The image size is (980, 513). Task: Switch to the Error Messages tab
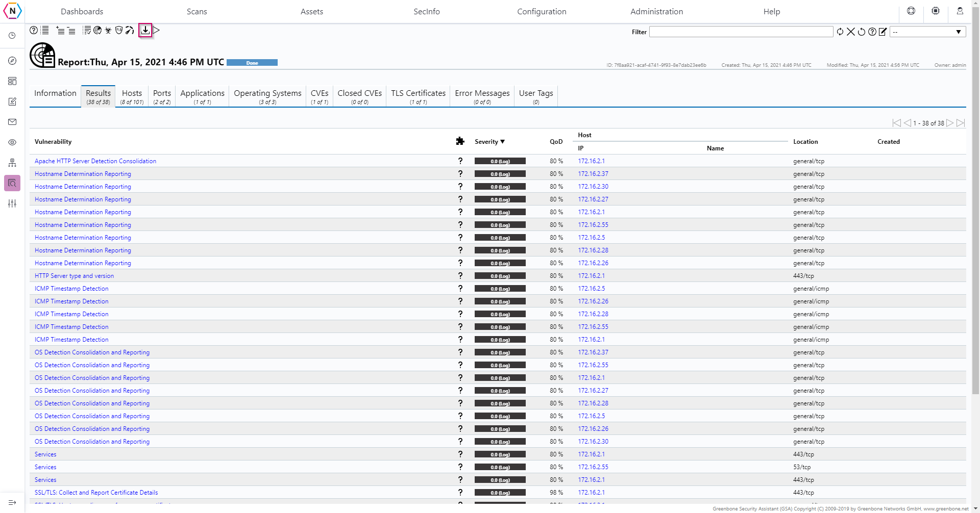point(482,96)
